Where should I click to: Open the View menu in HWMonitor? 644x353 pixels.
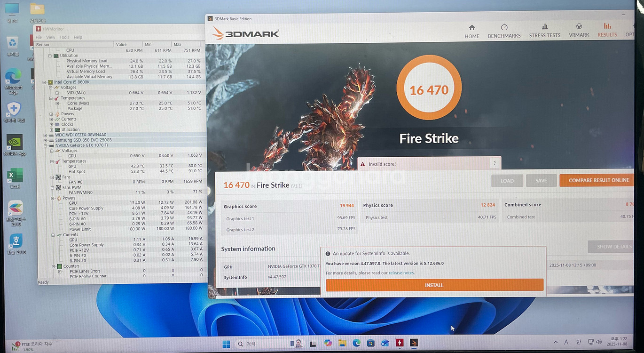pyautogui.click(x=50, y=37)
